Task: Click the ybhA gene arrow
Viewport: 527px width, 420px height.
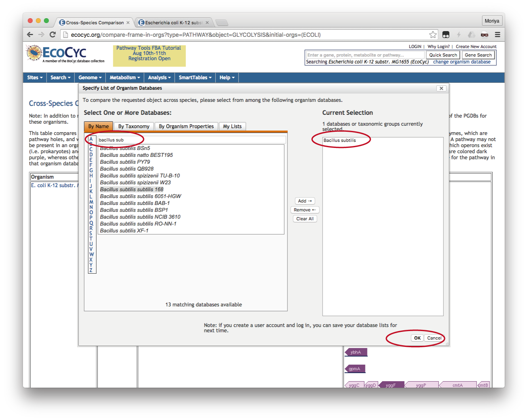Action: 356,352
